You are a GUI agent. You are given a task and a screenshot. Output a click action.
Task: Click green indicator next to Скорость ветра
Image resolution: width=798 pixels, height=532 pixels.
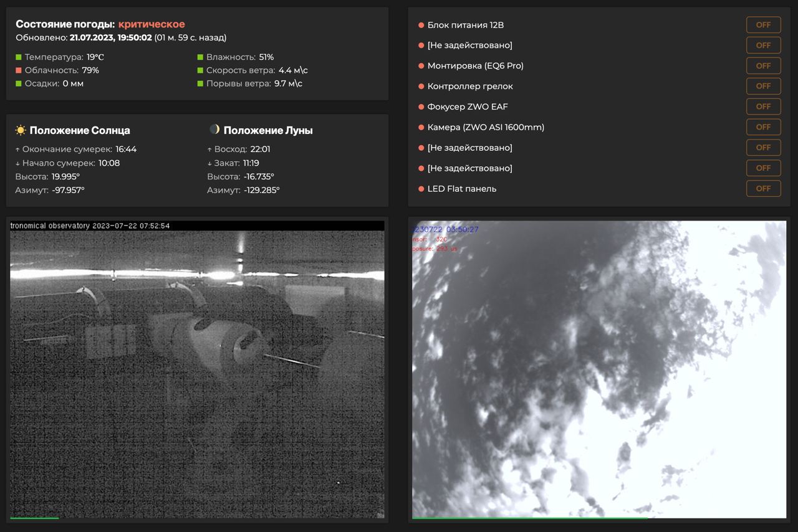coord(200,70)
